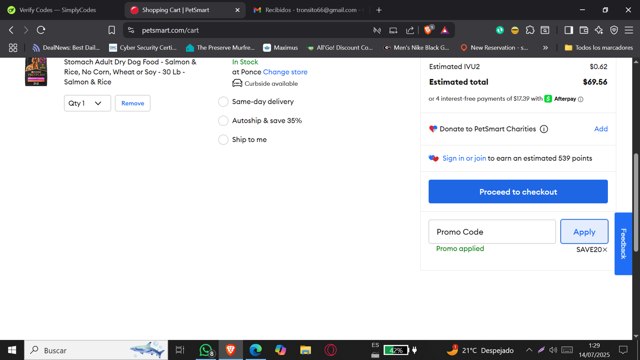Open Afterpay info icon

click(580, 99)
